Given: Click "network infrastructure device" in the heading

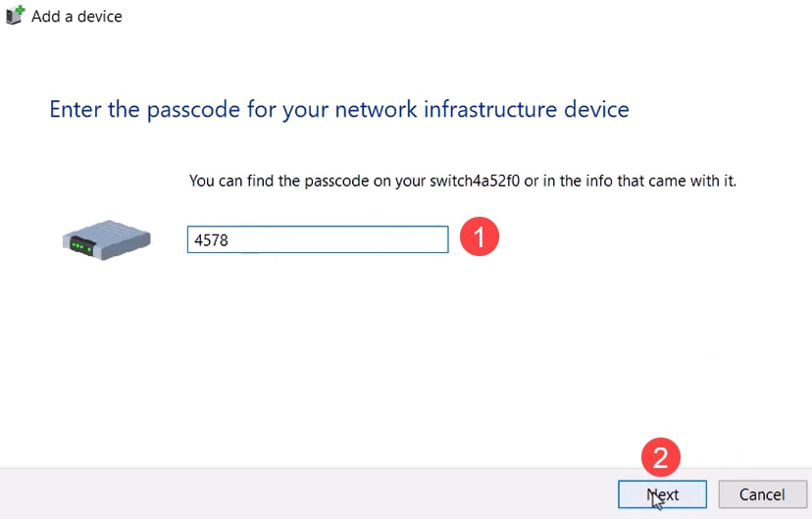Looking at the screenshot, I should click(x=482, y=109).
